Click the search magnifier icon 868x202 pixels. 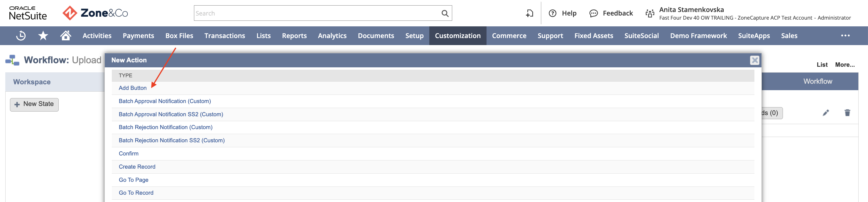(445, 13)
